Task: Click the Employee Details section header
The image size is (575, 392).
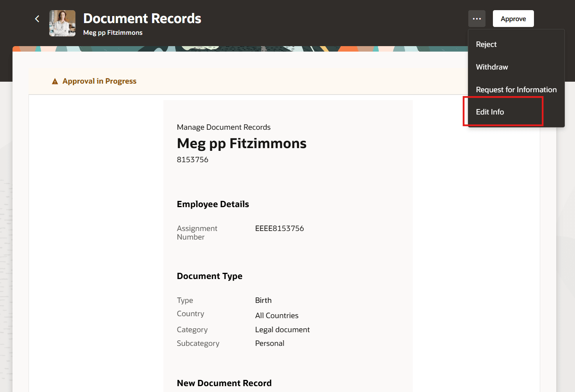Action: click(213, 204)
